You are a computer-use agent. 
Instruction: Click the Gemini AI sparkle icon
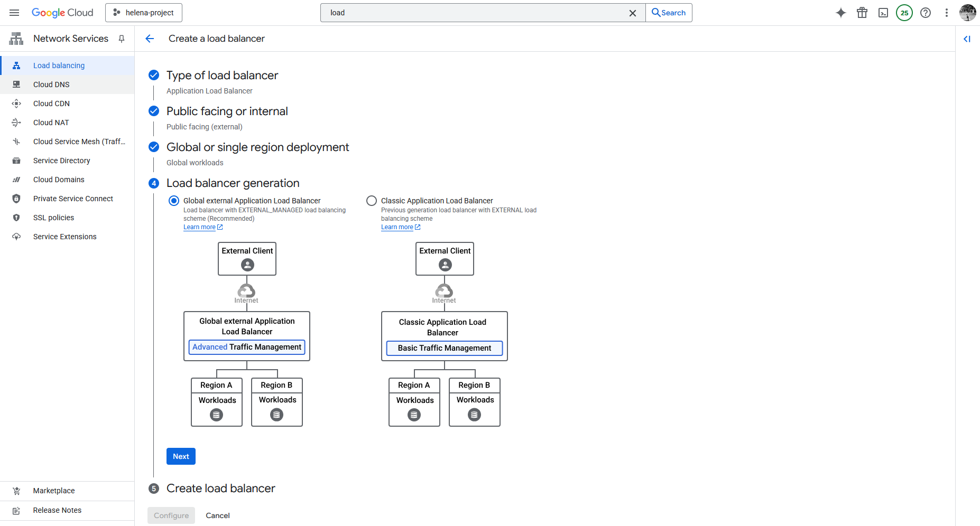pyautogui.click(x=840, y=13)
